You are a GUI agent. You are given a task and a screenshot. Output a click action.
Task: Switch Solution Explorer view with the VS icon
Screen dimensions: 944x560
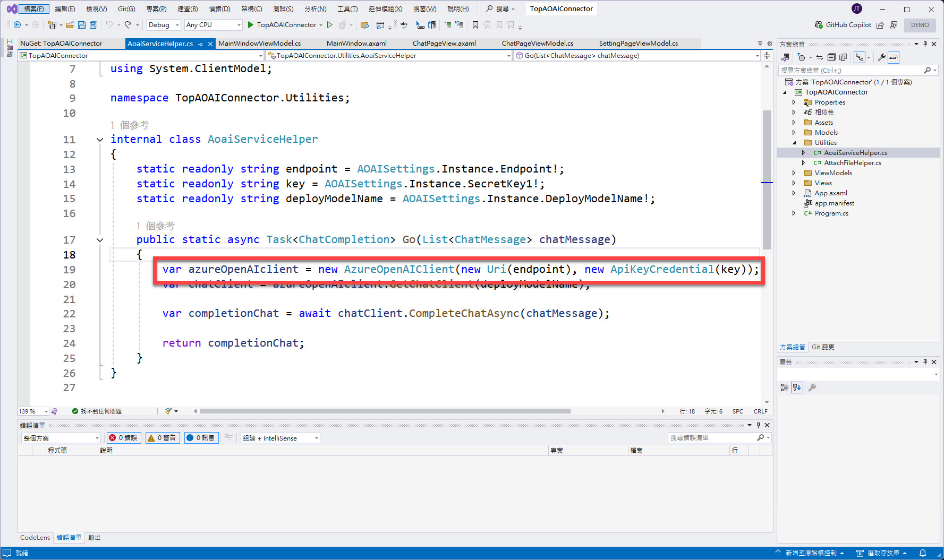(x=785, y=57)
